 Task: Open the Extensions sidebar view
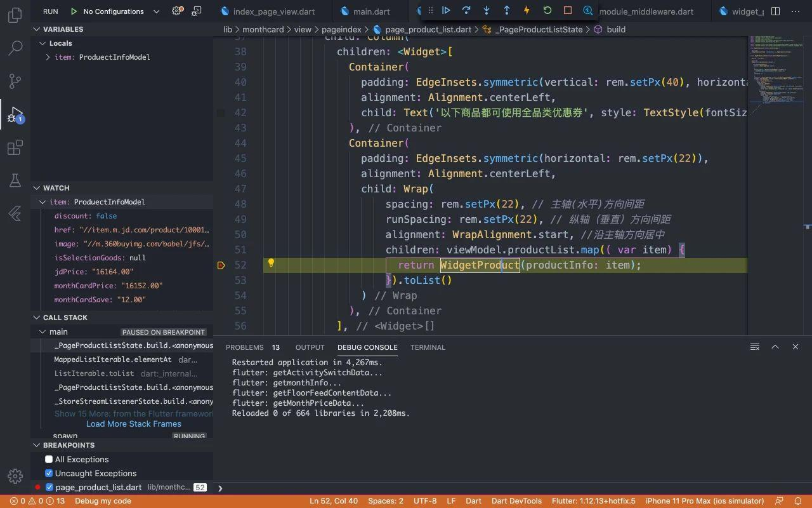click(15, 148)
